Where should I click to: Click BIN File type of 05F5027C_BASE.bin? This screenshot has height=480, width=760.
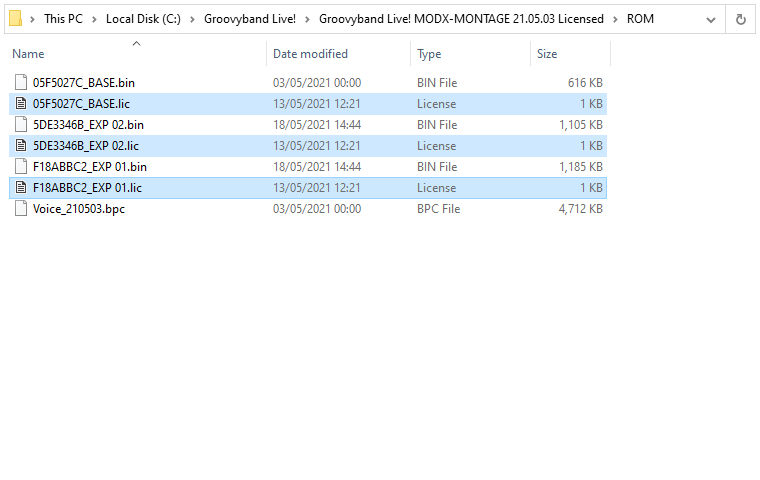[437, 83]
